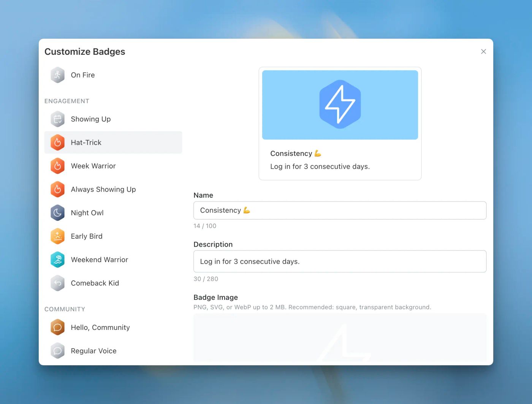Screen dimensions: 532x404
Task: Click the Showing Up calendar badge icon
Action: point(57,119)
